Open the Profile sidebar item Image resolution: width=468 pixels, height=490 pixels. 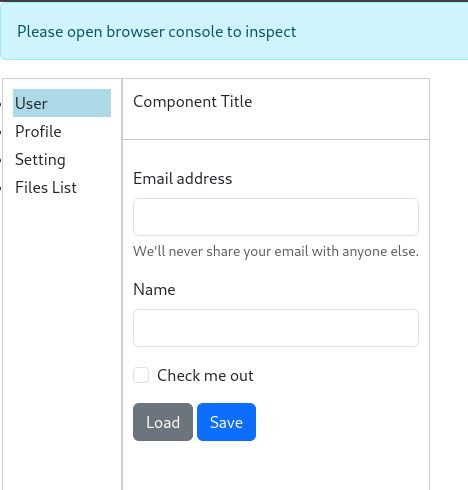[x=38, y=131]
